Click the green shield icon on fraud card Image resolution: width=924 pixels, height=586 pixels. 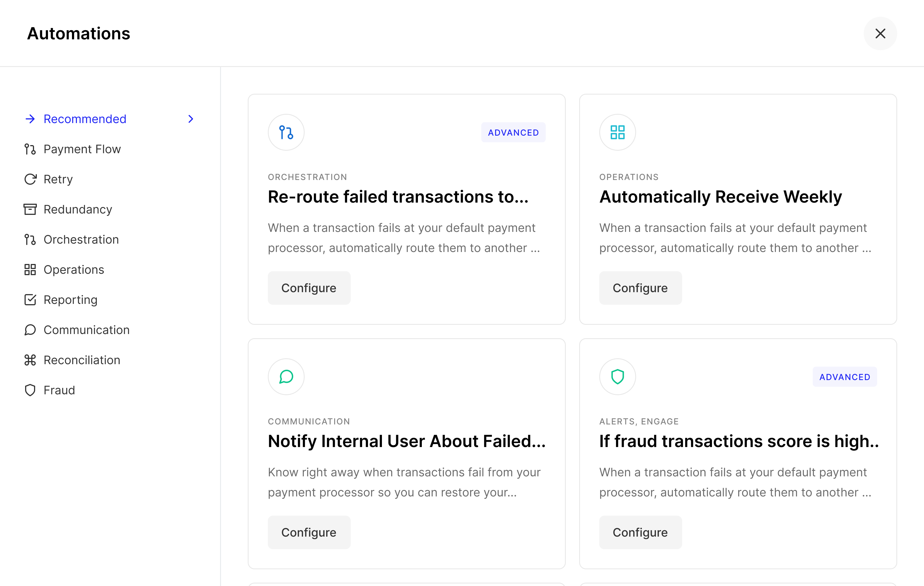[x=617, y=377]
